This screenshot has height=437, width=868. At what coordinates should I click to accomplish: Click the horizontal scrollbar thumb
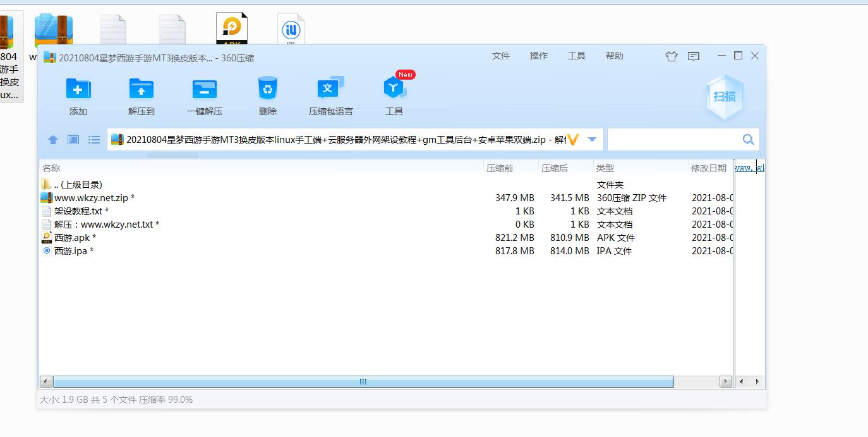pos(363,382)
